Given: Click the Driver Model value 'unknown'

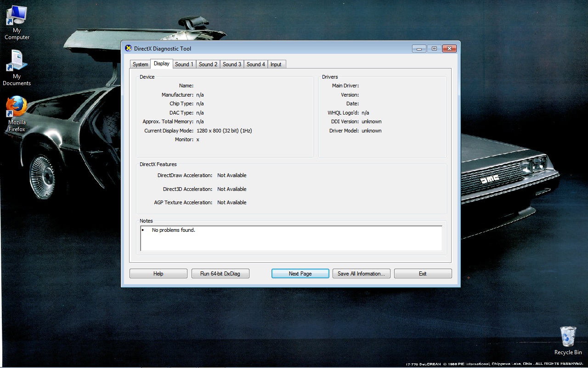Looking at the screenshot, I should 372,131.
